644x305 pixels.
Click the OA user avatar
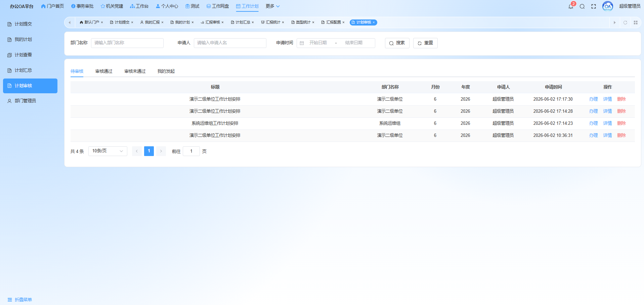tap(608, 6)
